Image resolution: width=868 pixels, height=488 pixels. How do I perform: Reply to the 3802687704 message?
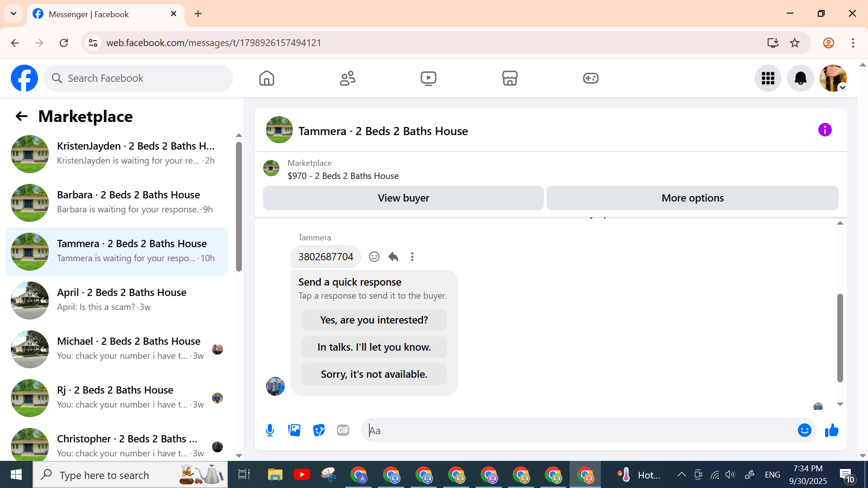393,257
